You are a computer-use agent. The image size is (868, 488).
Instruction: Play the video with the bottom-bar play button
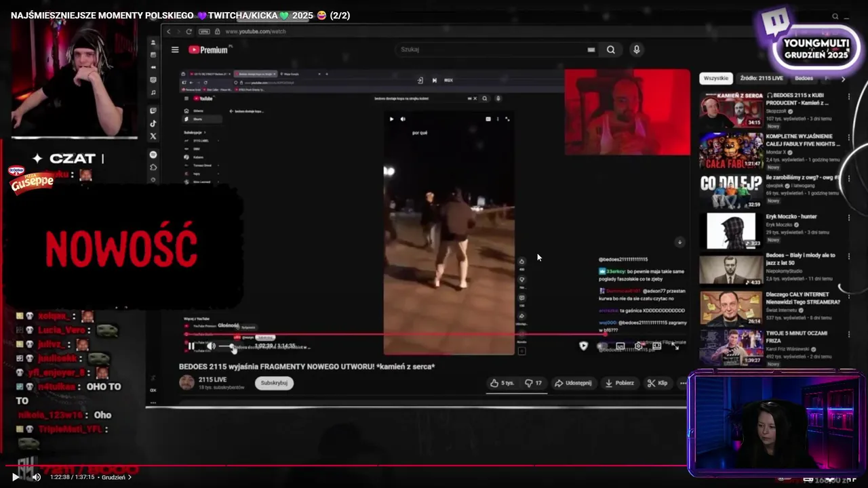(x=16, y=477)
